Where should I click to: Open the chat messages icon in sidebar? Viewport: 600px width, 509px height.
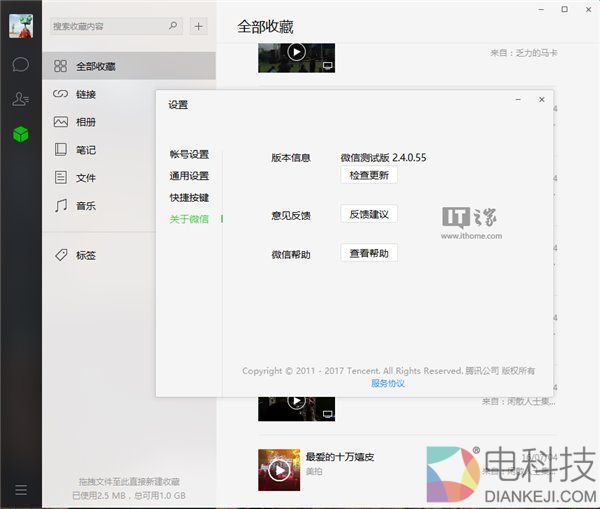pos(20,64)
